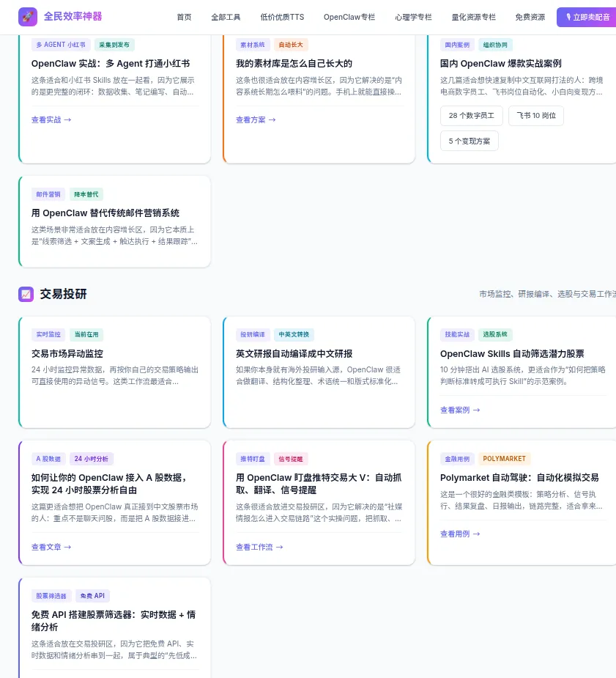Click the 24 小时分析 tag
The height and width of the screenshot is (678, 616).
click(x=91, y=459)
